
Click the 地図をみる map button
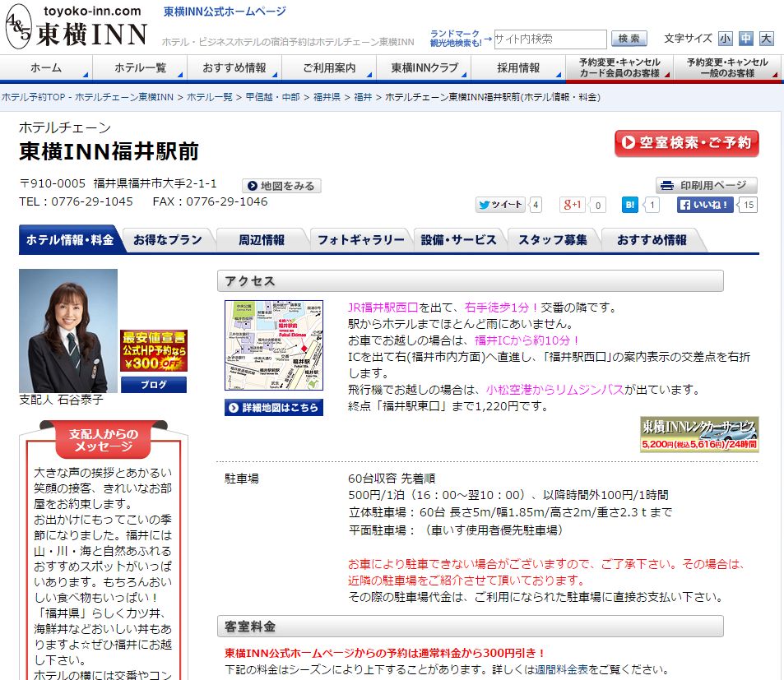pyautogui.click(x=281, y=186)
